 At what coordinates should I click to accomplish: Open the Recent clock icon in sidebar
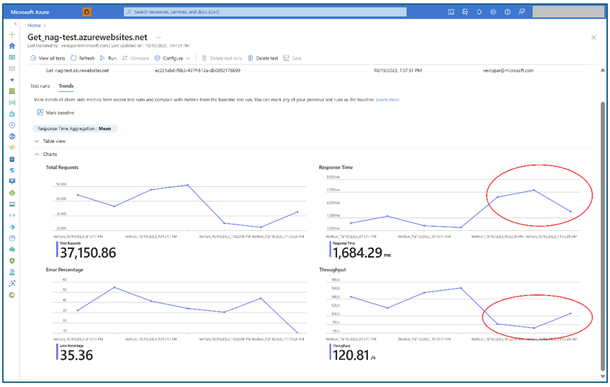click(x=12, y=125)
